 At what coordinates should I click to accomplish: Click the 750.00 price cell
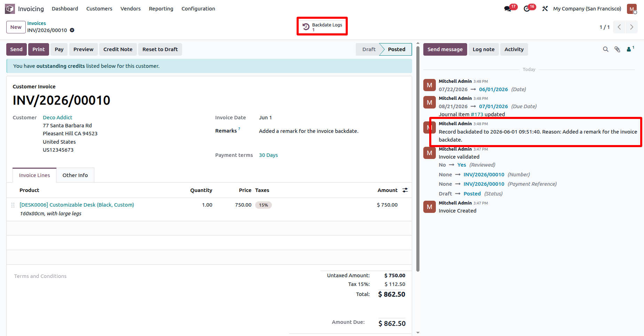click(x=243, y=205)
